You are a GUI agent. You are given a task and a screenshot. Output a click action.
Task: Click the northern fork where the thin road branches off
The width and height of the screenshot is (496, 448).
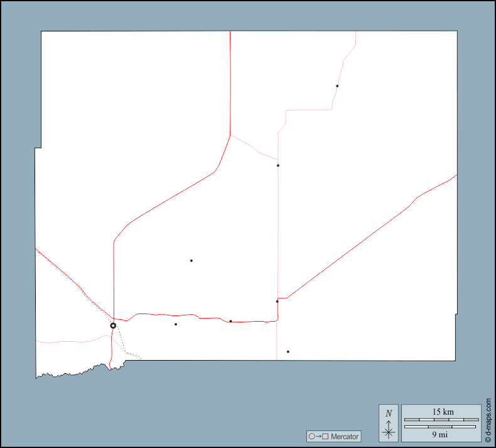point(230,135)
